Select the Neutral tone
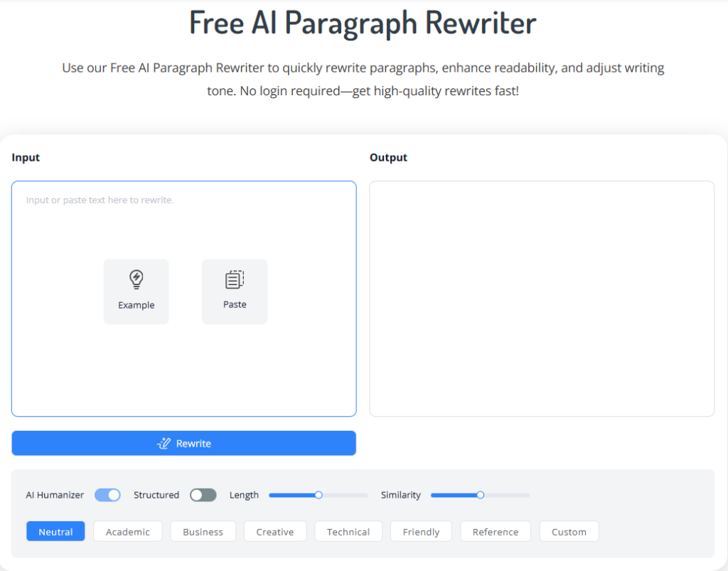The image size is (728, 571). click(x=55, y=531)
